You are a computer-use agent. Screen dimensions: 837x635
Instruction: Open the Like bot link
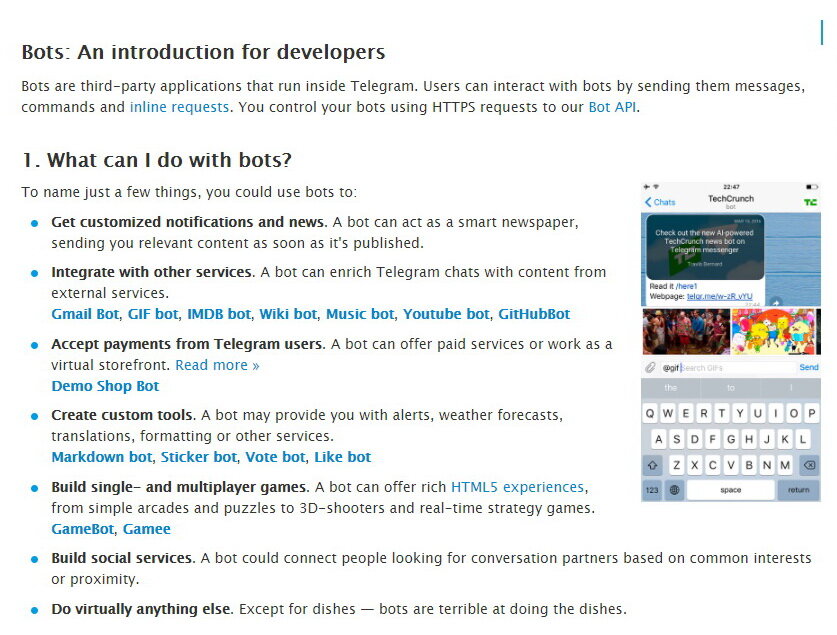(343, 457)
